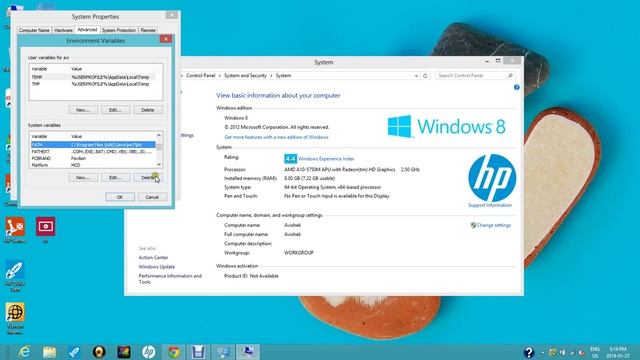Click the Change settings link

coord(493,225)
